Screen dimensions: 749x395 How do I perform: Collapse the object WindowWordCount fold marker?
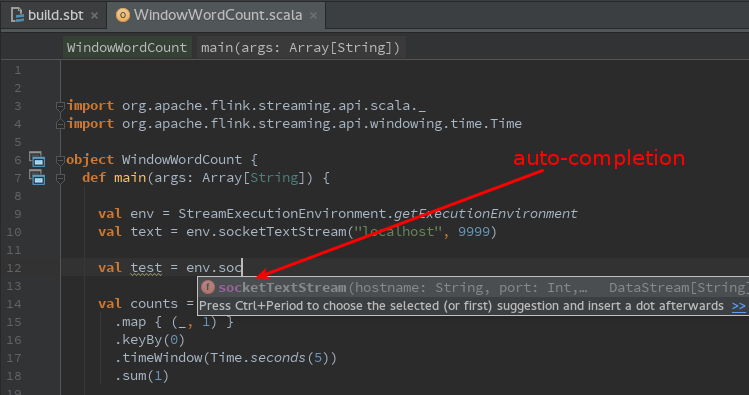click(x=60, y=160)
